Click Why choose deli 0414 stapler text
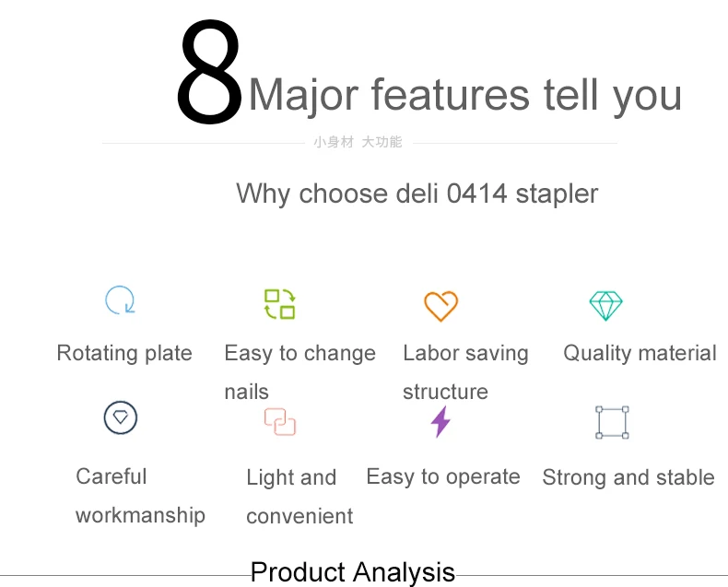Screen dimensions: 728x587 [x=417, y=194]
